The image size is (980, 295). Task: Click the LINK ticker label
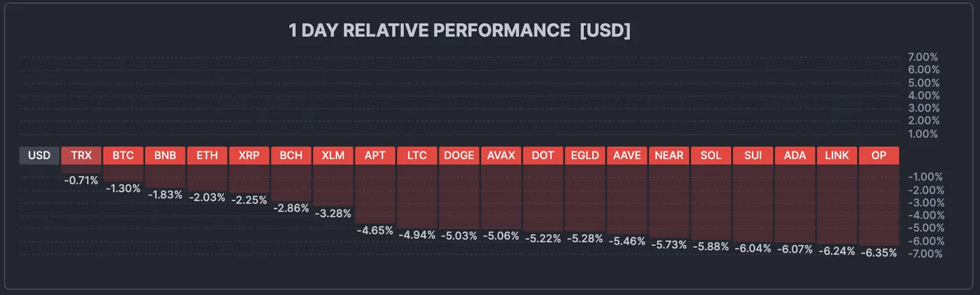pyautogui.click(x=837, y=156)
